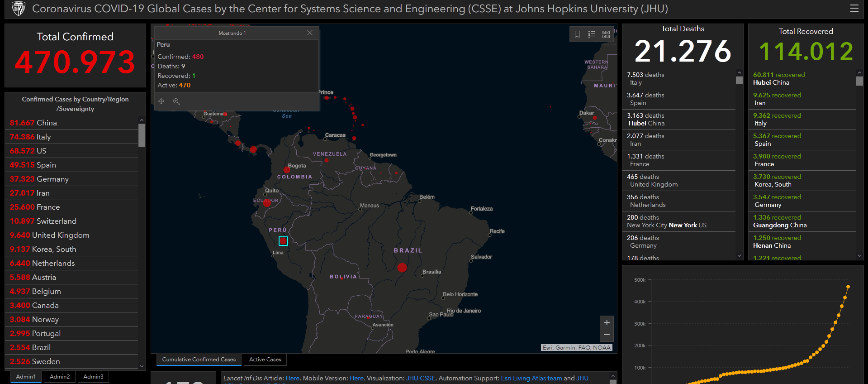The width and height of the screenshot is (868, 384).
Task: Select Spain in confirmed cases list
Action: (x=72, y=165)
